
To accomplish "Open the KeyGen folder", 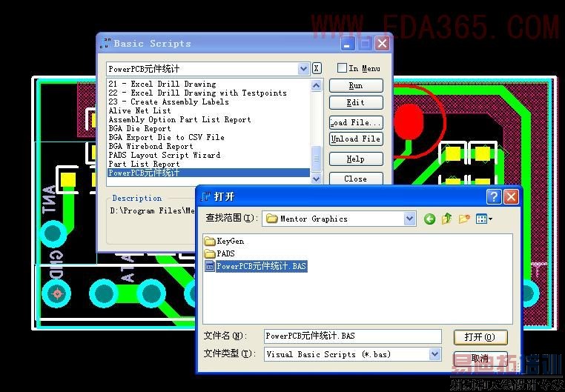I will coord(224,241).
